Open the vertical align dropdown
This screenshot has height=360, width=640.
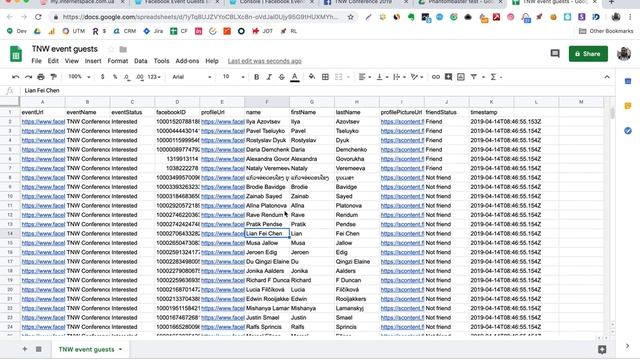pyautogui.click(x=382, y=77)
